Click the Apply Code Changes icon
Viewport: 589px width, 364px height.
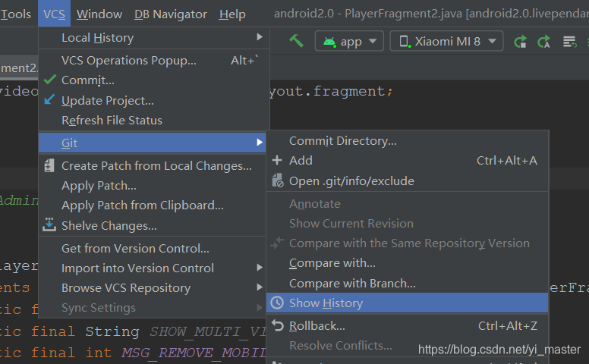544,41
